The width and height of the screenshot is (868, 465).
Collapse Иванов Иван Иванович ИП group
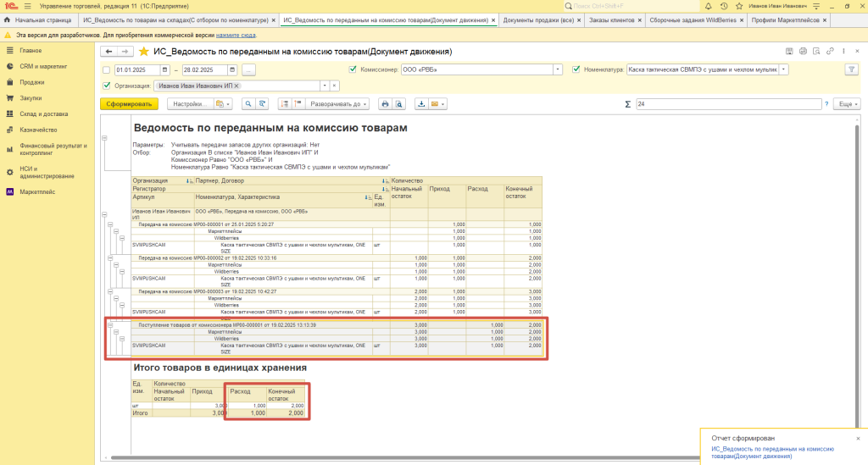click(x=104, y=214)
